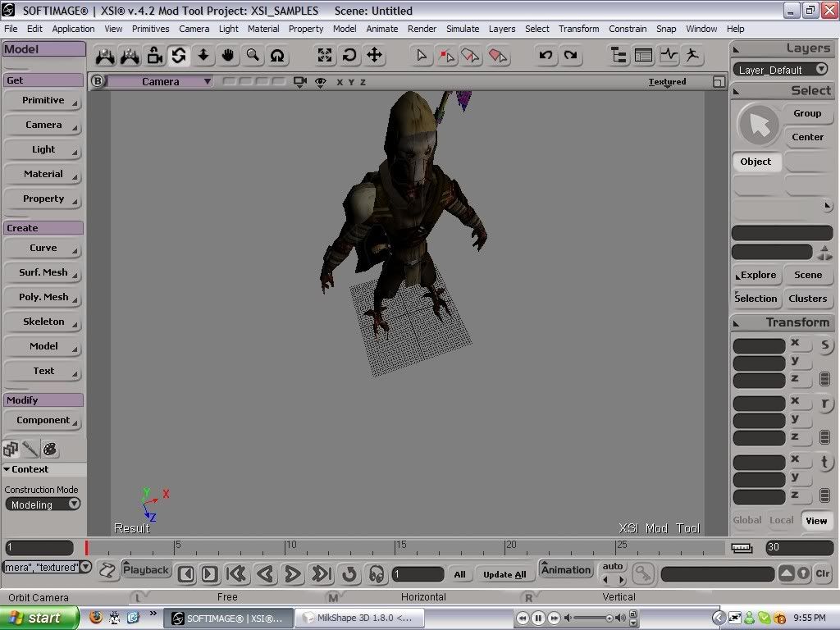Open the property editor table icon
Viewport: 840px width, 630px height.
(643, 55)
